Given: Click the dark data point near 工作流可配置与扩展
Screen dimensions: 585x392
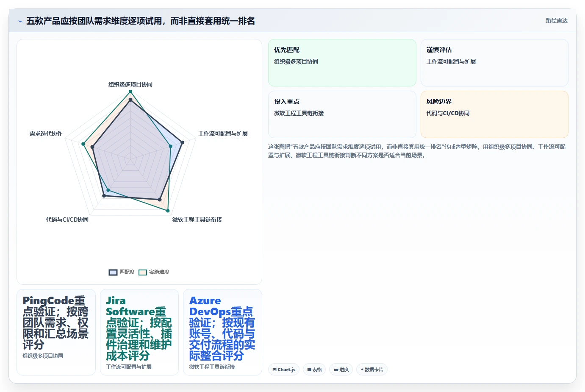Looking at the screenshot, I should click(x=182, y=143).
